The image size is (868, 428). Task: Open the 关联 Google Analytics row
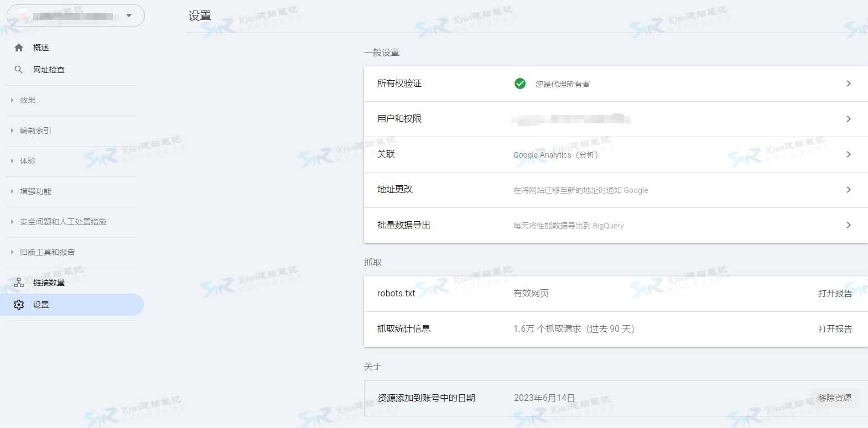click(609, 154)
